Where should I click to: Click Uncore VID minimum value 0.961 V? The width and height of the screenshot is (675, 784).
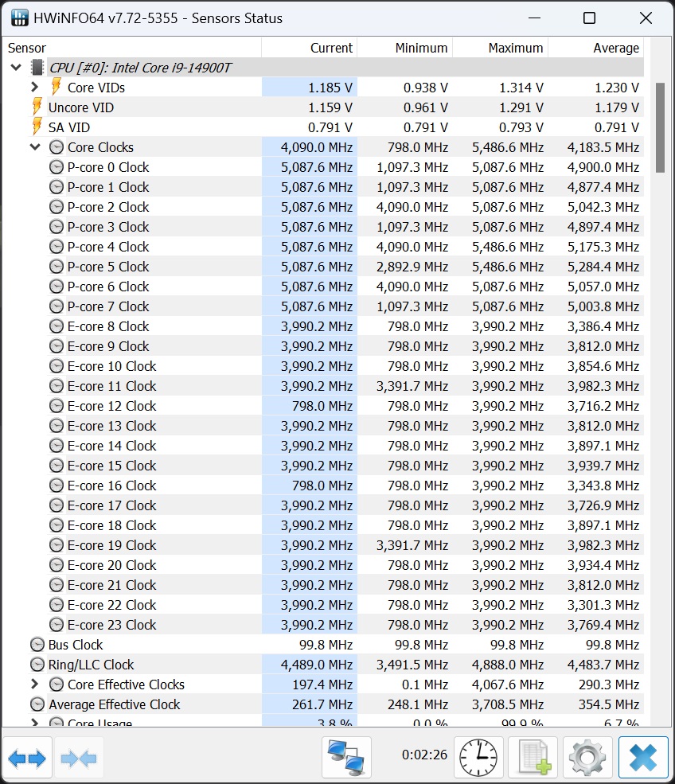pyautogui.click(x=426, y=107)
